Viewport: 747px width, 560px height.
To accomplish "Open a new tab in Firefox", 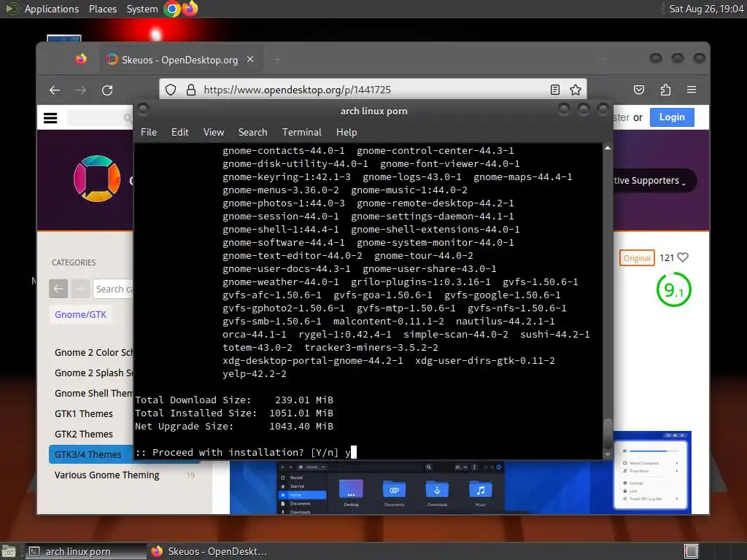I will tap(278, 60).
